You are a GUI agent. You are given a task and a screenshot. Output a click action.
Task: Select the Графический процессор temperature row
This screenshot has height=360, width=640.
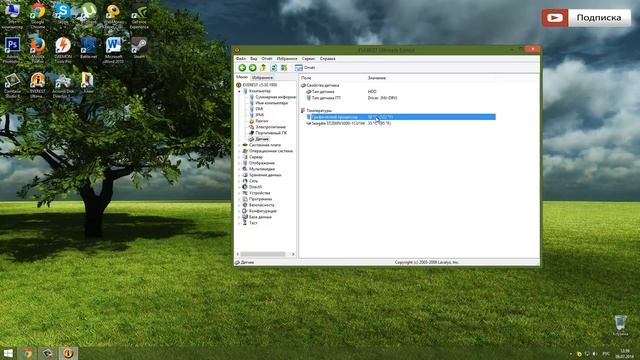pyautogui.click(x=401, y=117)
